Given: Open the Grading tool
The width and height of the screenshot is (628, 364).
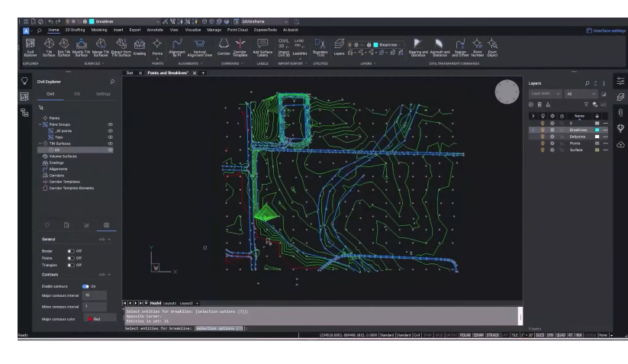Looking at the screenshot, I should 140,47.
